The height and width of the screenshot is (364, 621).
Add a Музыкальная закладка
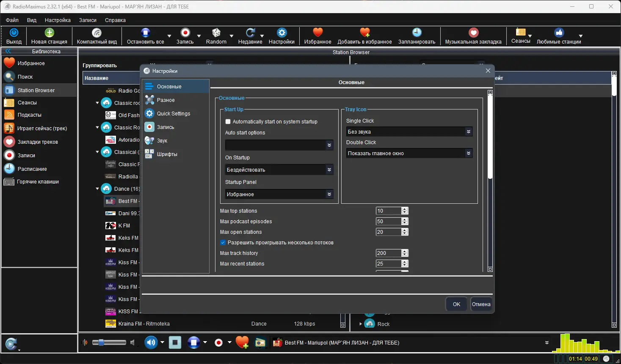click(x=473, y=36)
